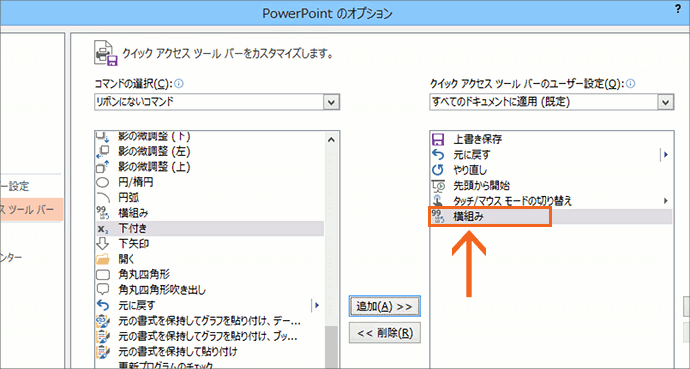Click 横組み icon in right list
Viewport: 690px width, 369px height.
438,217
